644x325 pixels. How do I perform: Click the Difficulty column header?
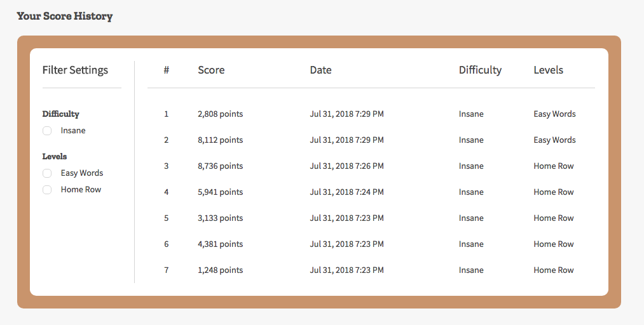[x=480, y=70]
